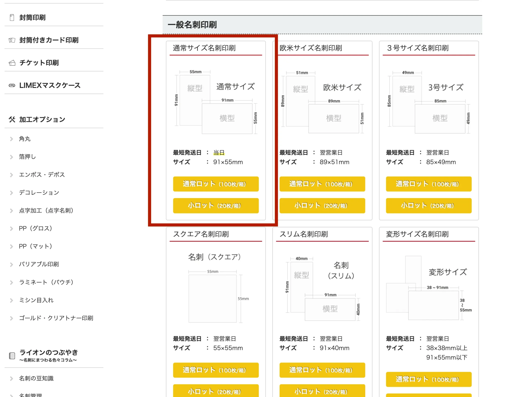Click the envelope printing sidebar icon
Screen dimensions: 532x397
pyautogui.click(x=12, y=17)
